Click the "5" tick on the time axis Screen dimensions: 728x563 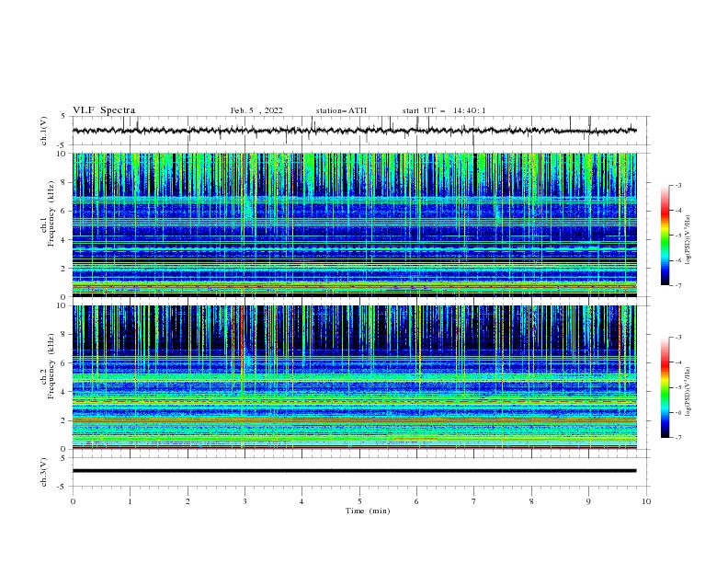click(x=359, y=501)
